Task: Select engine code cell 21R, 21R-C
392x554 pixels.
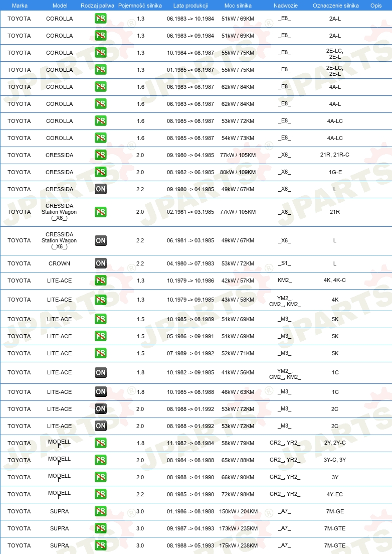Action: (334, 155)
